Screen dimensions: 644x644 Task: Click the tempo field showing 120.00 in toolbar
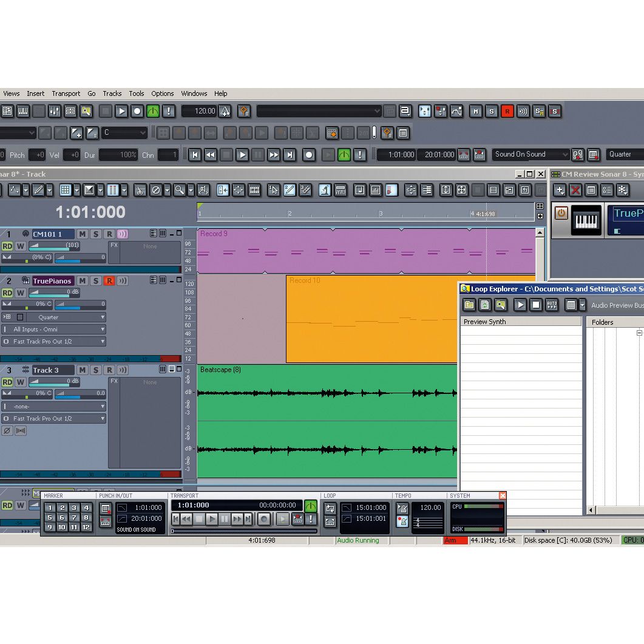click(200, 111)
